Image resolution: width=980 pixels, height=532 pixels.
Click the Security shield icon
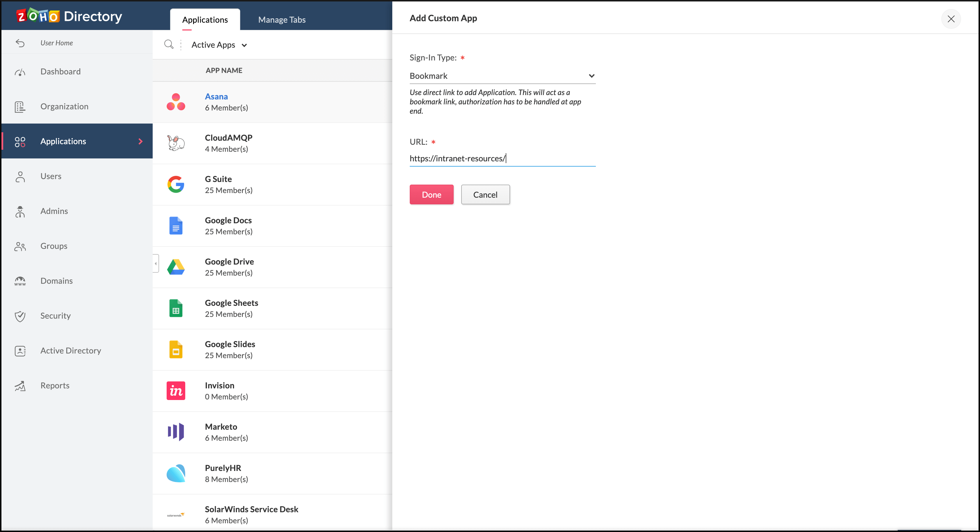(x=20, y=316)
